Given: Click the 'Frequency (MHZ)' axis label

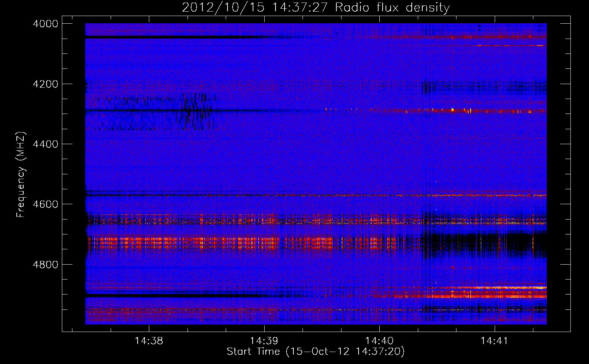Looking at the screenshot, I should [21, 175].
